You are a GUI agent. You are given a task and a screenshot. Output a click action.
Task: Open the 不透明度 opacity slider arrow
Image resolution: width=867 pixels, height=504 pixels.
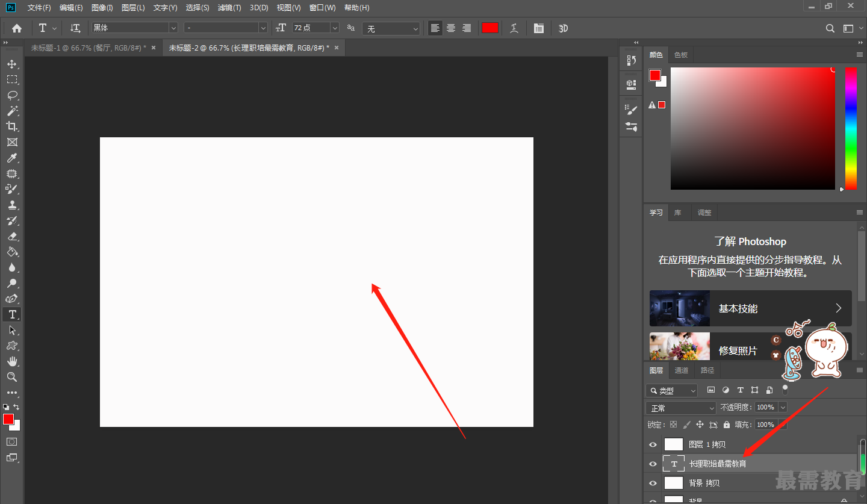(x=783, y=407)
